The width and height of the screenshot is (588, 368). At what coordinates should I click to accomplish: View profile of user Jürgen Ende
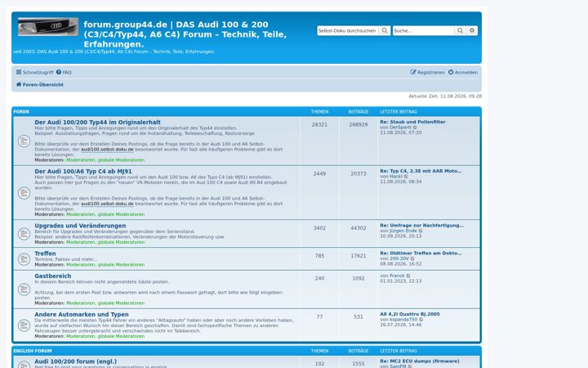(403, 231)
